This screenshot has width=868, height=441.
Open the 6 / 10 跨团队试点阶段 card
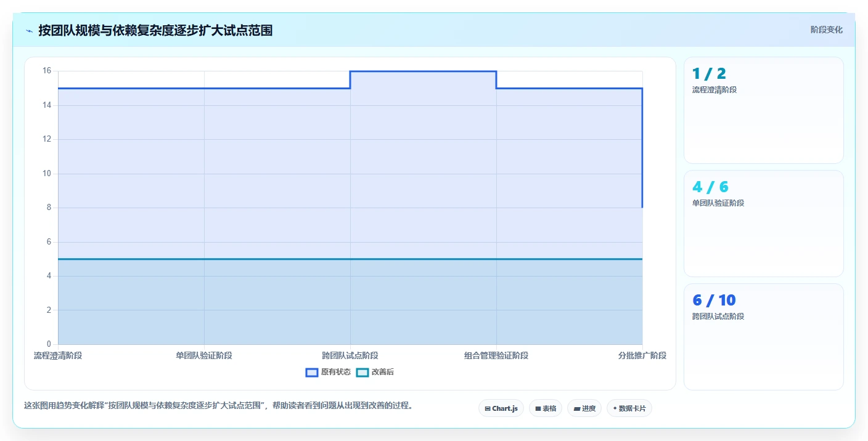(764, 337)
